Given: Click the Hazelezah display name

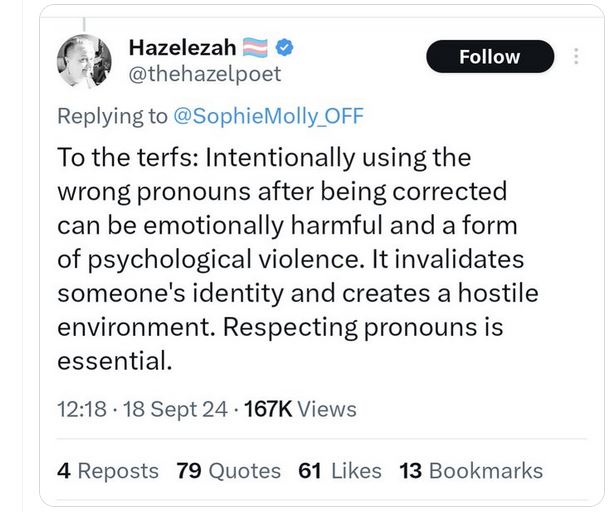Looking at the screenshot, I should 182,47.
